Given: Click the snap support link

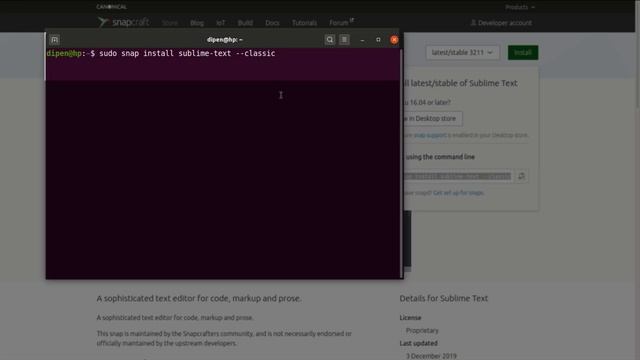Looking at the screenshot, I should [x=430, y=135].
